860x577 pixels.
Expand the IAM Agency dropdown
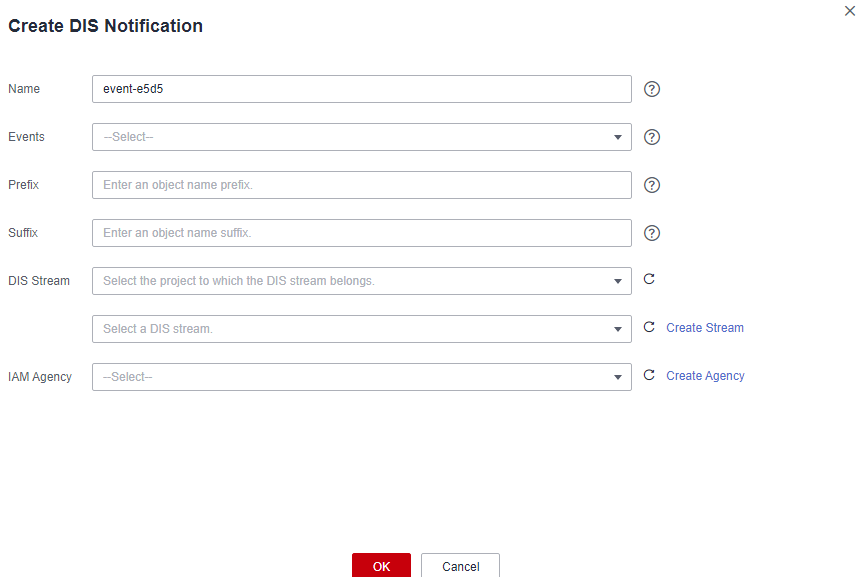[x=361, y=377]
